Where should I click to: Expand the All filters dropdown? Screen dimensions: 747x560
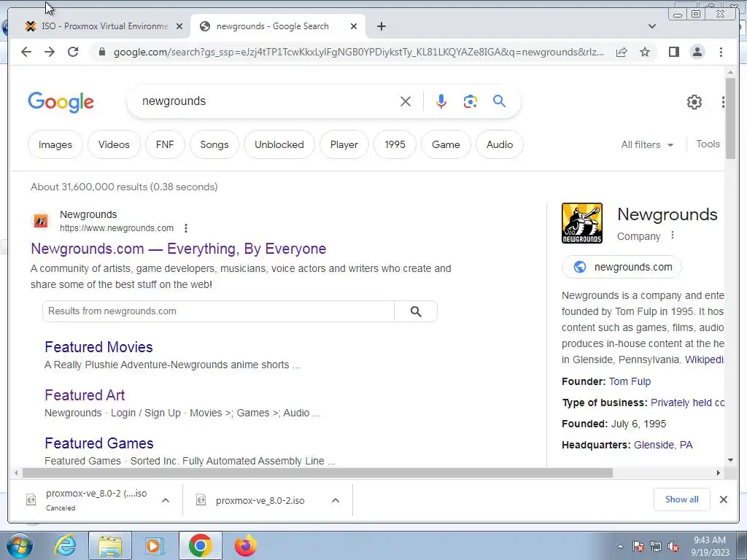click(647, 145)
